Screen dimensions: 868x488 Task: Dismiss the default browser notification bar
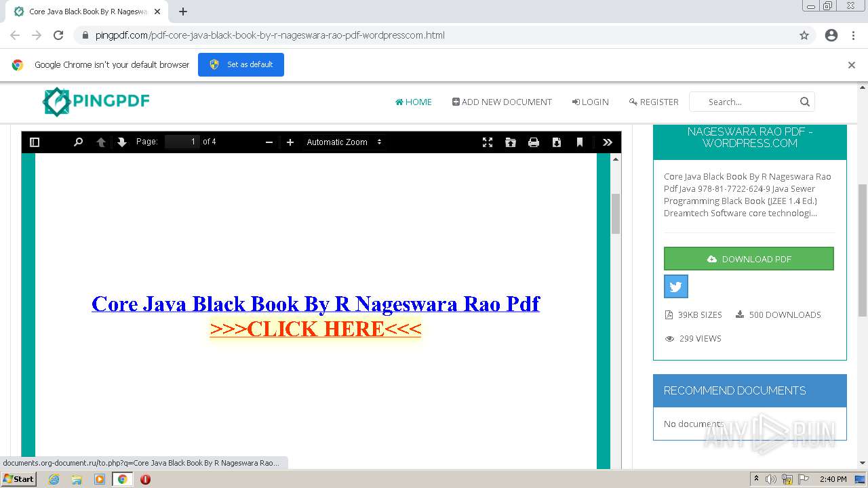(851, 65)
